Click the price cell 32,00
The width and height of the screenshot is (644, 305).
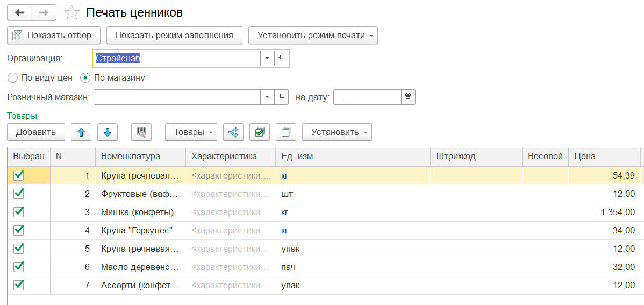click(604, 267)
